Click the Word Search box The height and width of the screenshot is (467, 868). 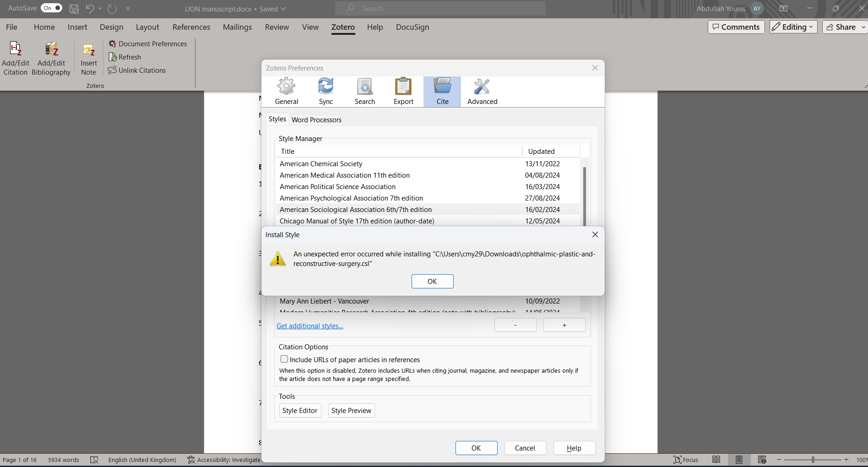(440, 8)
